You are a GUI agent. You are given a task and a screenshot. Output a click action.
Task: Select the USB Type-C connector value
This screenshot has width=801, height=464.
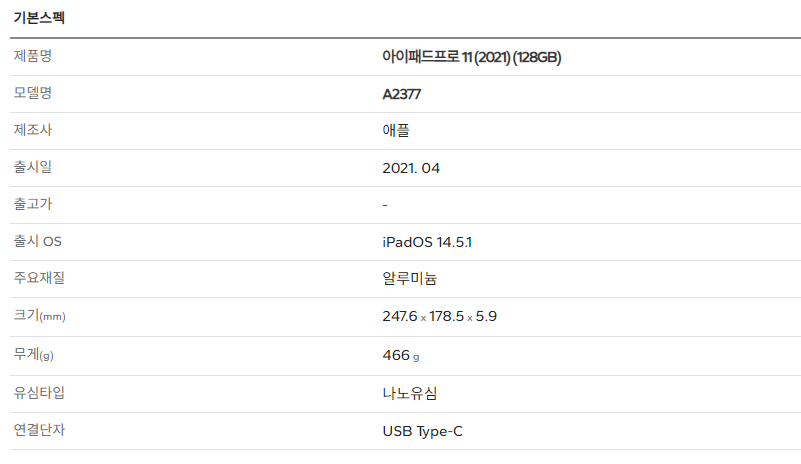[x=422, y=431]
